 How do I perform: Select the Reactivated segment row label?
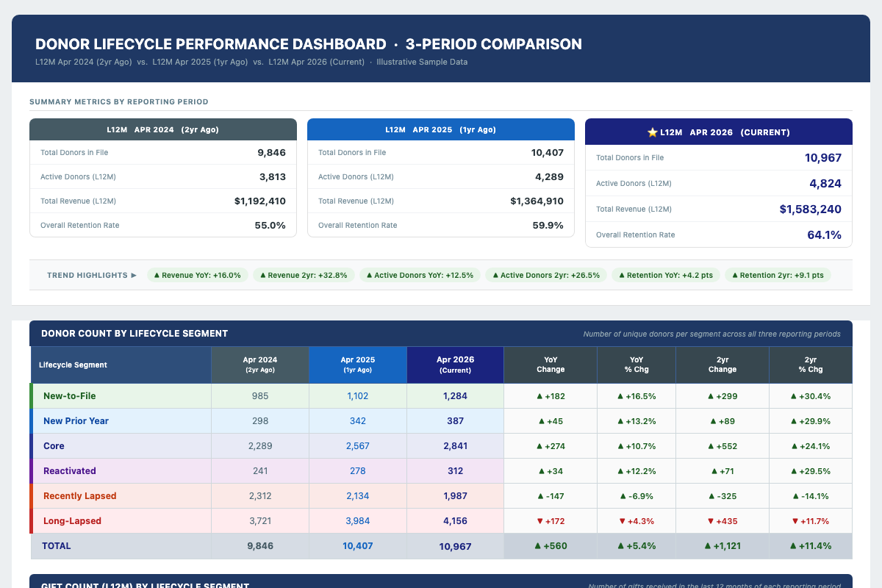tap(70, 471)
